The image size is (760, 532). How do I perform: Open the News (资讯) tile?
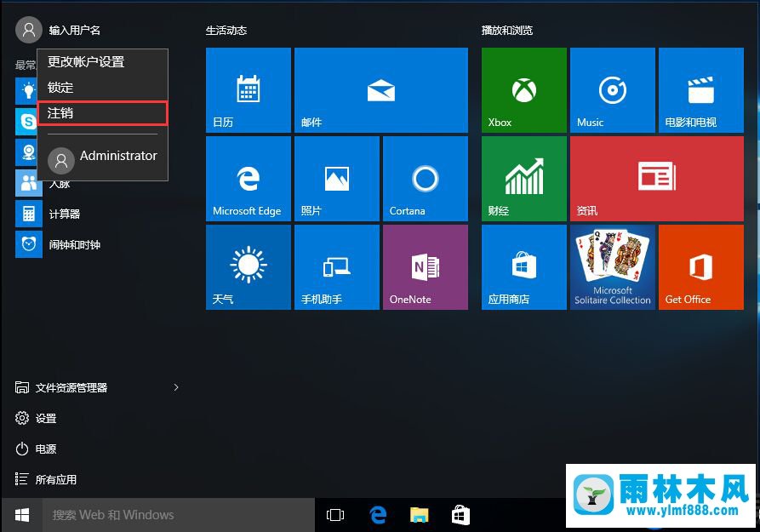click(x=657, y=179)
